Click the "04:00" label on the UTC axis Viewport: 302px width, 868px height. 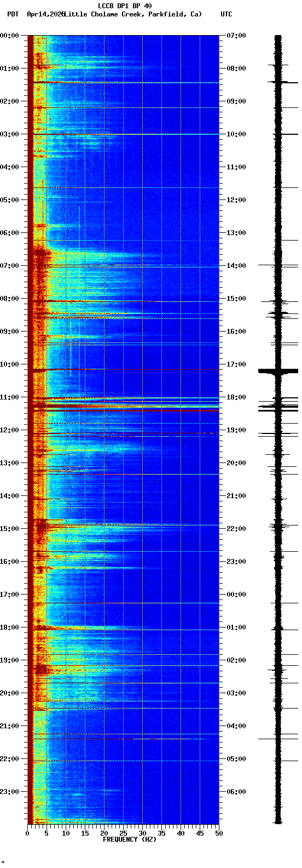(236, 726)
